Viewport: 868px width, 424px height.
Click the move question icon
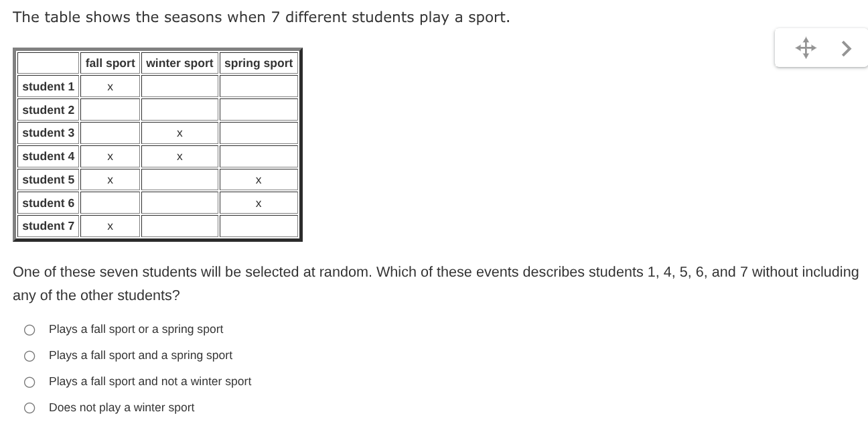(806, 48)
